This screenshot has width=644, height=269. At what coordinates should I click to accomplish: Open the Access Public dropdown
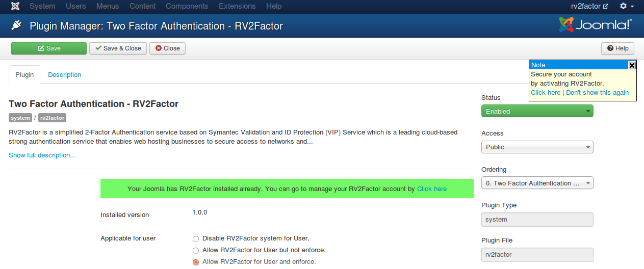[537, 147]
